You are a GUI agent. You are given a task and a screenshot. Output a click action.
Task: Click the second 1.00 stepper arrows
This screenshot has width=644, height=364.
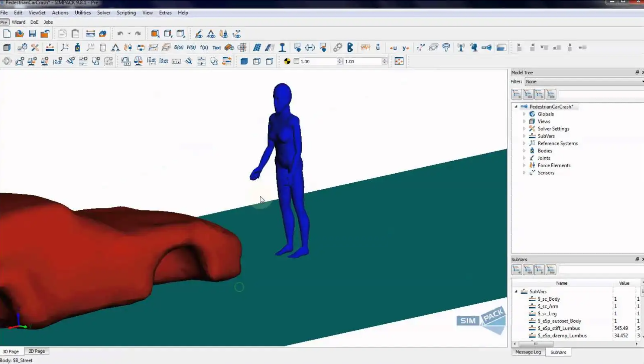click(384, 61)
